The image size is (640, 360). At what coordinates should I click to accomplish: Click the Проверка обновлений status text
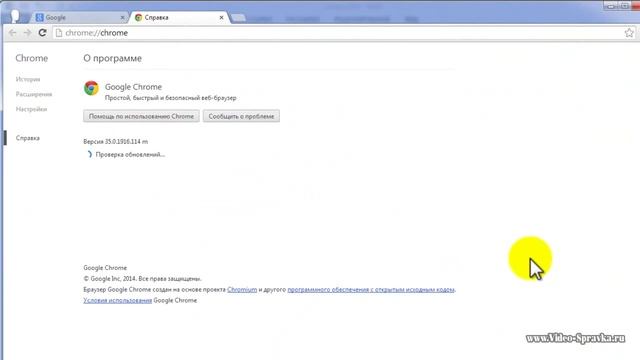tap(130, 155)
